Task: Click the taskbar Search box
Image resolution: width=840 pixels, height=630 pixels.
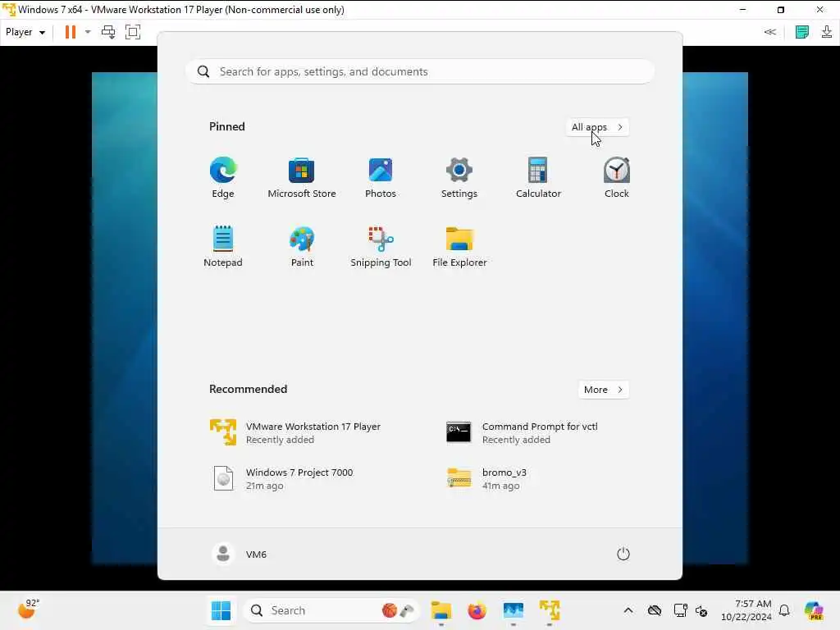Action: pyautogui.click(x=331, y=610)
